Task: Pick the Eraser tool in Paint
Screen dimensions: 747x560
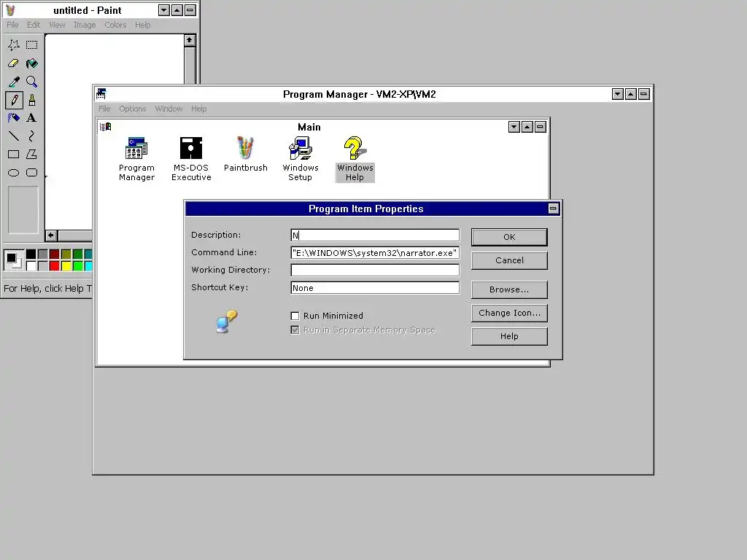Action: tap(14, 63)
